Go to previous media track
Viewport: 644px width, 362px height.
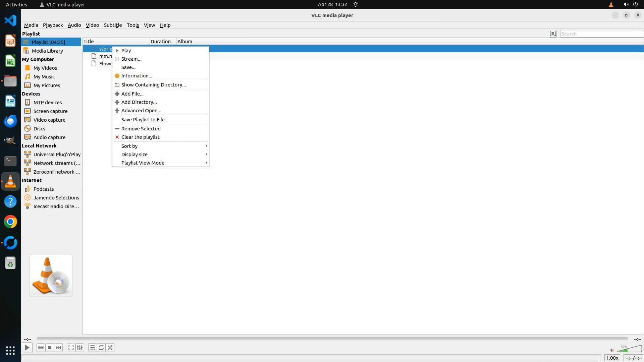click(x=41, y=348)
